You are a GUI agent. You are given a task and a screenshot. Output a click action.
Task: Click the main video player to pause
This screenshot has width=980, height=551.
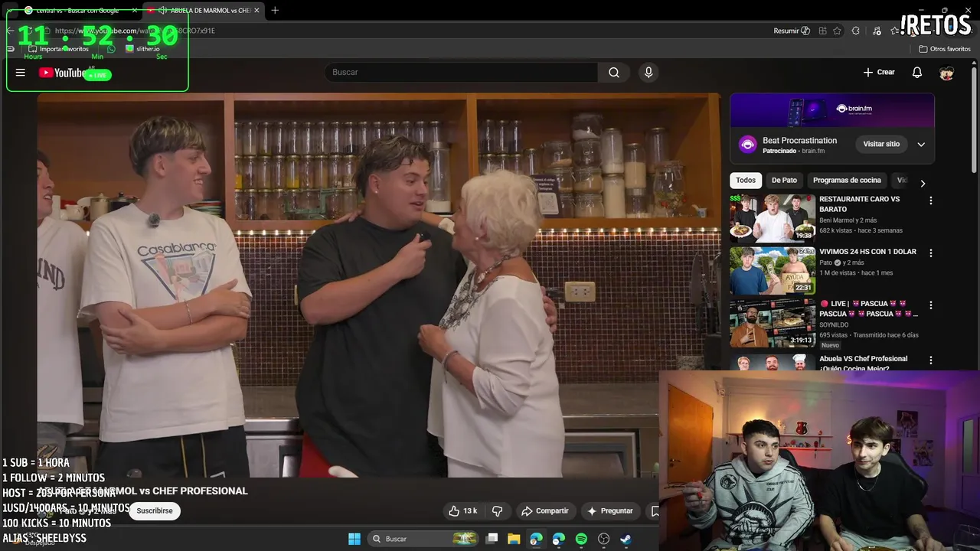point(379,285)
